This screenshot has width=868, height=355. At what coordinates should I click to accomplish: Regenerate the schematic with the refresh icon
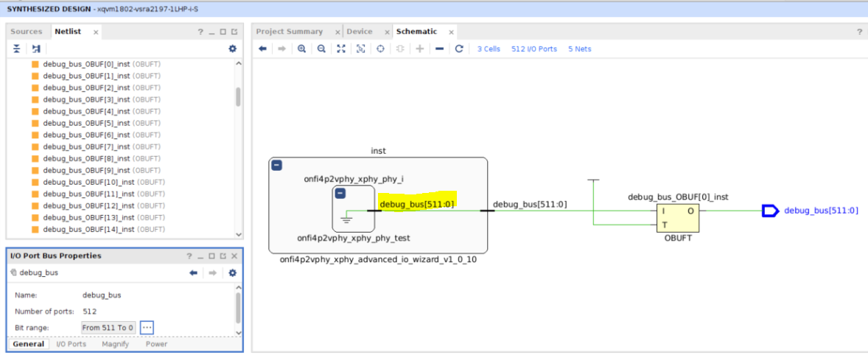click(459, 49)
